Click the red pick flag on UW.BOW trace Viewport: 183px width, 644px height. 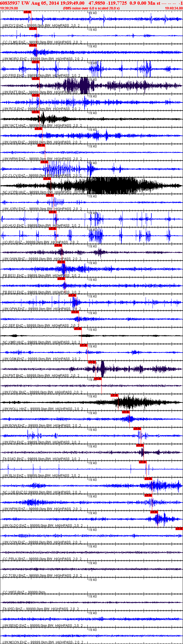point(126,412)
